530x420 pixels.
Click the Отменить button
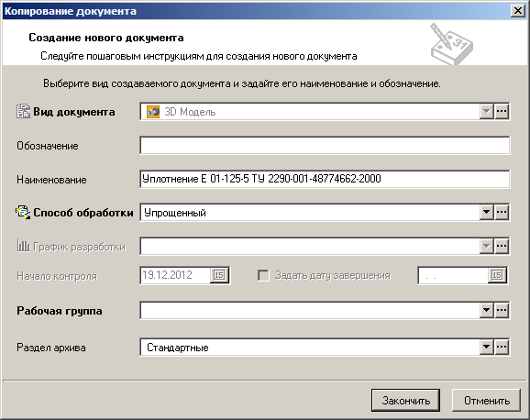486,401
